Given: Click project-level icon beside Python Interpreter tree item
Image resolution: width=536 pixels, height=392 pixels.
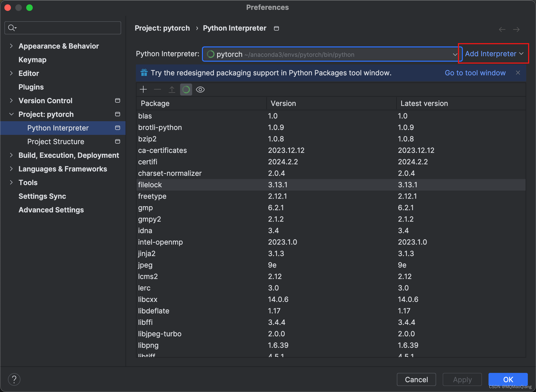Looking at the screenshot, I should pyautogui.click(x=118, y=128).
